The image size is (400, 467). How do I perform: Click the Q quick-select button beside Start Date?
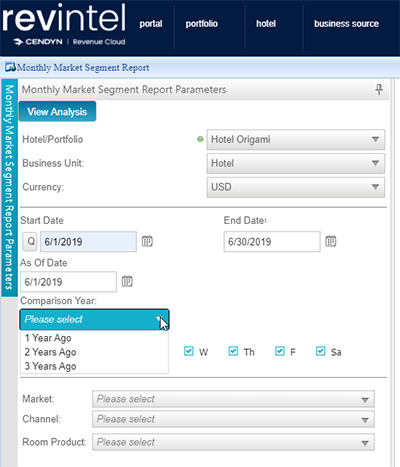(30, 241)
